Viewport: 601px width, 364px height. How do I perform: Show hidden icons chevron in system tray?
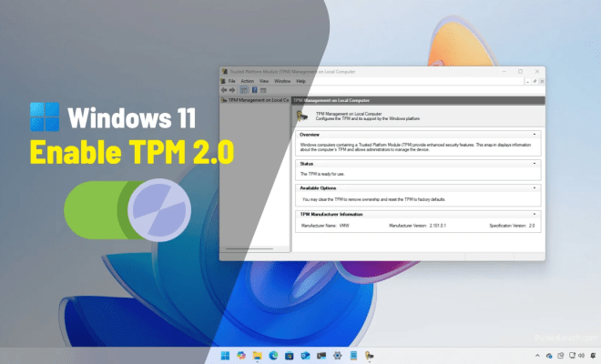537,356
